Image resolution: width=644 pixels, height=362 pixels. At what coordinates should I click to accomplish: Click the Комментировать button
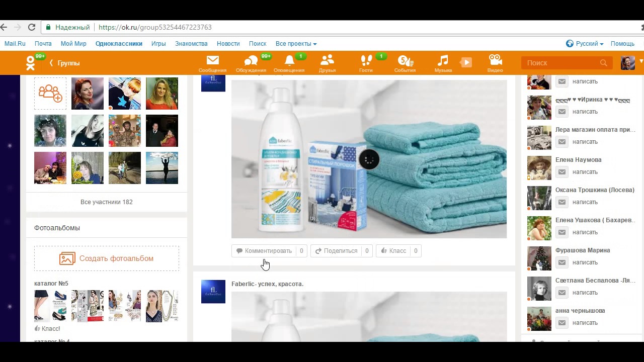click(269, 251)
